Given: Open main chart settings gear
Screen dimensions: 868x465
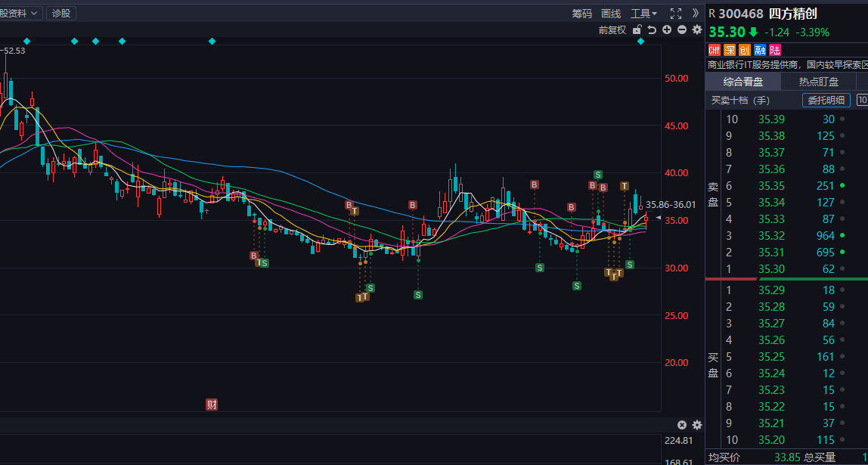Looking at the screenshot, I should (696, 30).
